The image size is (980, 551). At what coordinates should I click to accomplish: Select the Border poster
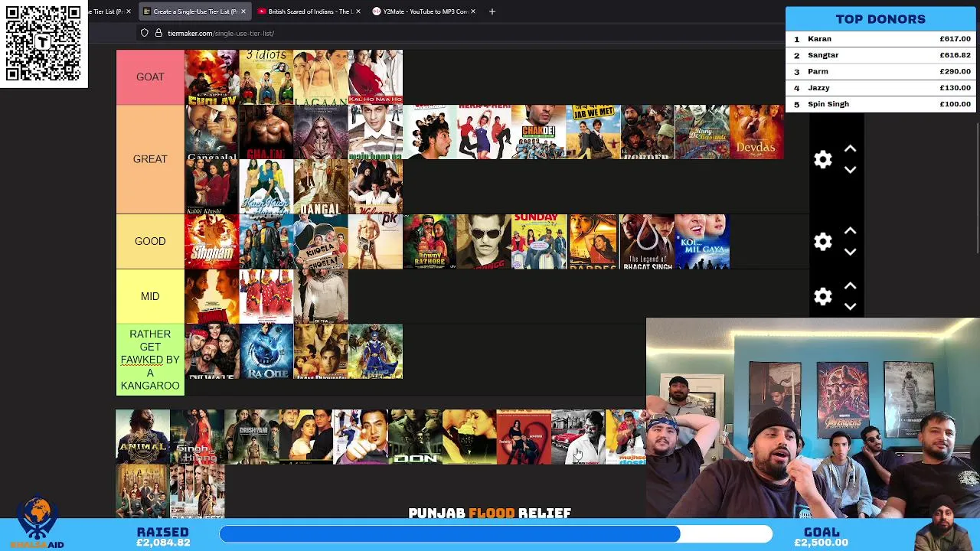pos(647,132)
